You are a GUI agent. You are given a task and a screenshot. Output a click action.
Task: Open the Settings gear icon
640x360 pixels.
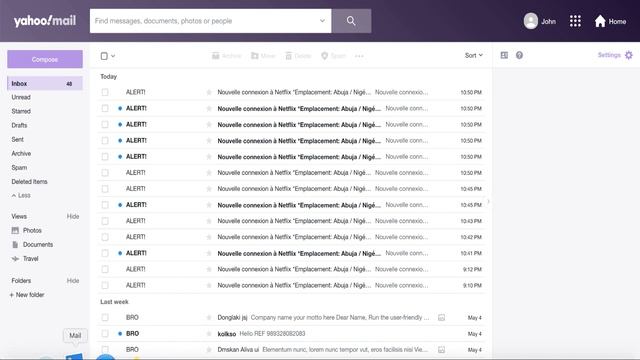[x=629, y=55]
